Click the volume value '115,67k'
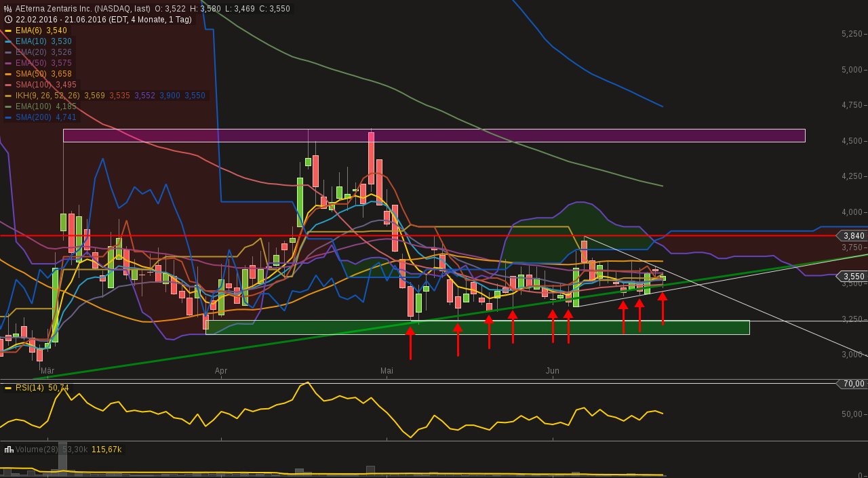 click(x=106, y=450)
